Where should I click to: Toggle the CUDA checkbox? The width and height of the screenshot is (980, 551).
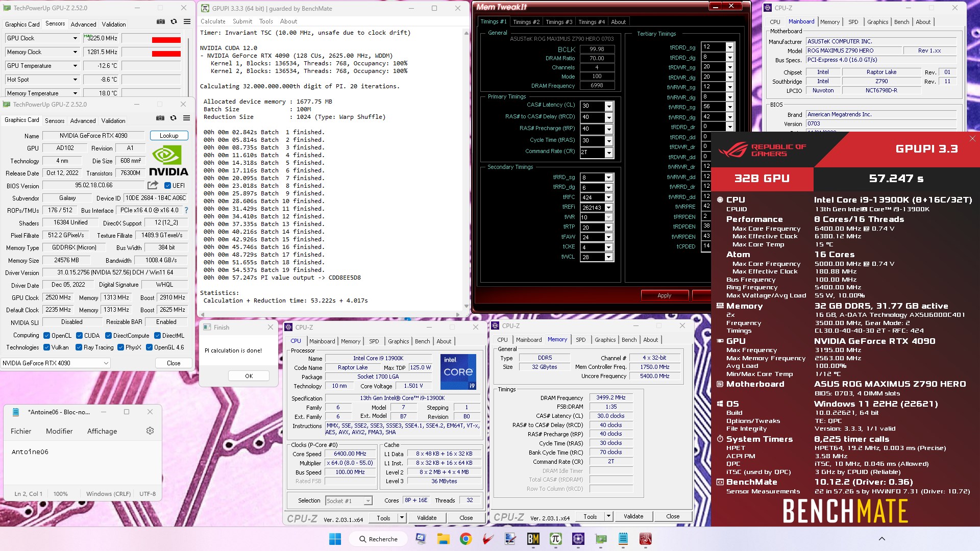(x=80, y=336)
